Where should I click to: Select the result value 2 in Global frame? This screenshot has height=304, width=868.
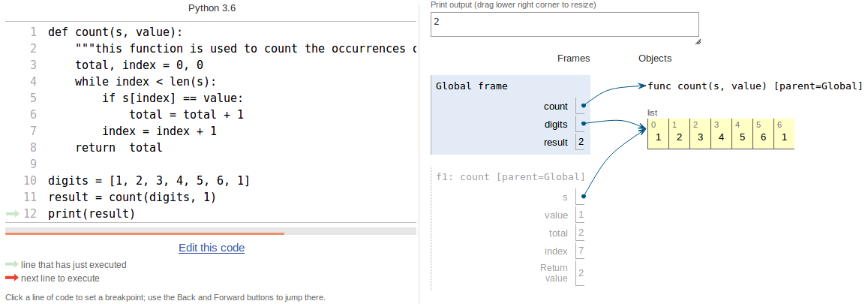581,143
